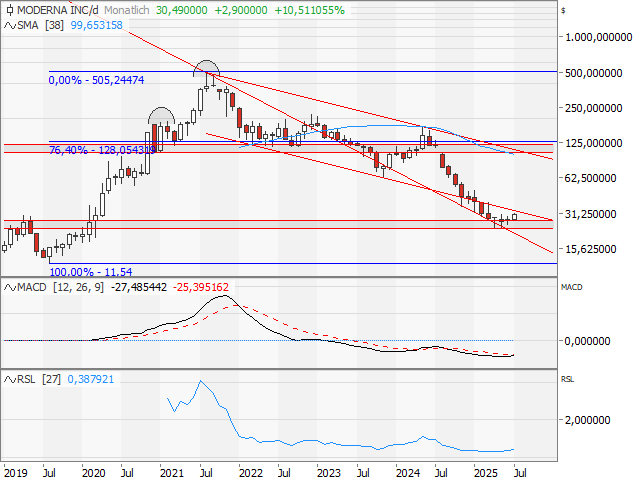The width and height of the screenshot is (640, 480).
Task: Select the MODERNA INC/d chart title
Action: (x=58, y=10)
